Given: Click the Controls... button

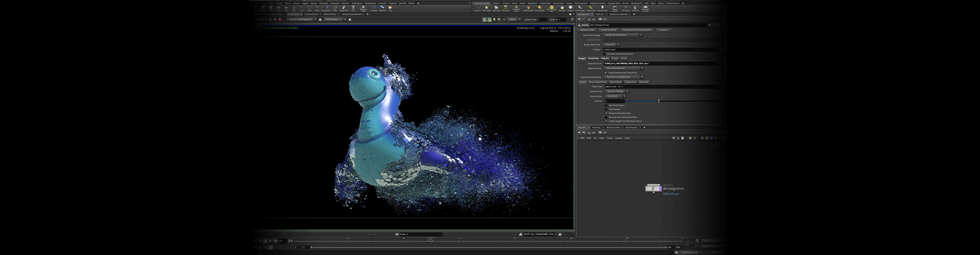Looking at the screenshot, I should pos(664,30).
